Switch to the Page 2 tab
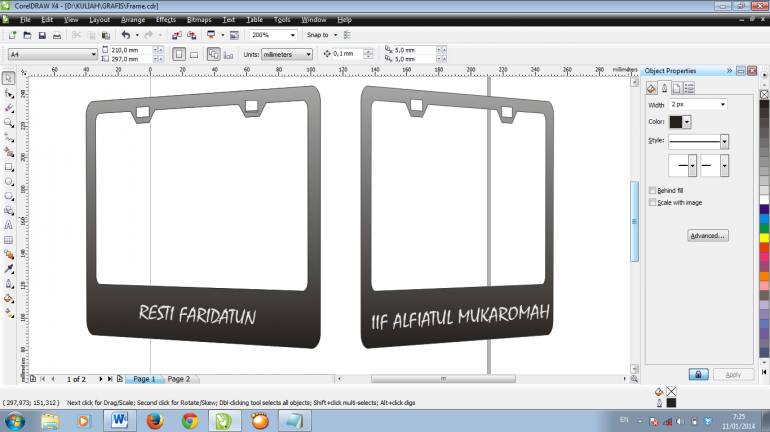 coord(179,379)
